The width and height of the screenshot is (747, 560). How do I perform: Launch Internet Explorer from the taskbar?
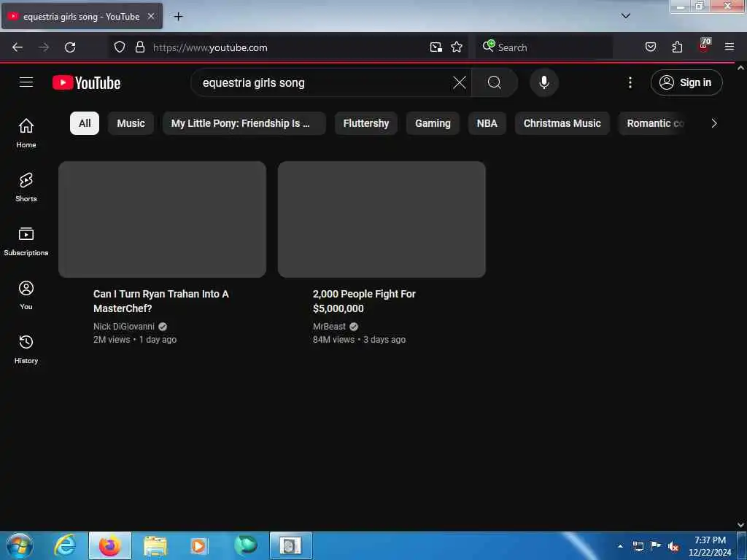[x=65, y=545]
